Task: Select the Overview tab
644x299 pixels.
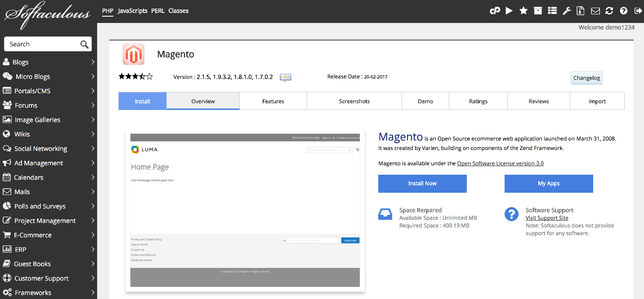Action: [x=203, y=101]
